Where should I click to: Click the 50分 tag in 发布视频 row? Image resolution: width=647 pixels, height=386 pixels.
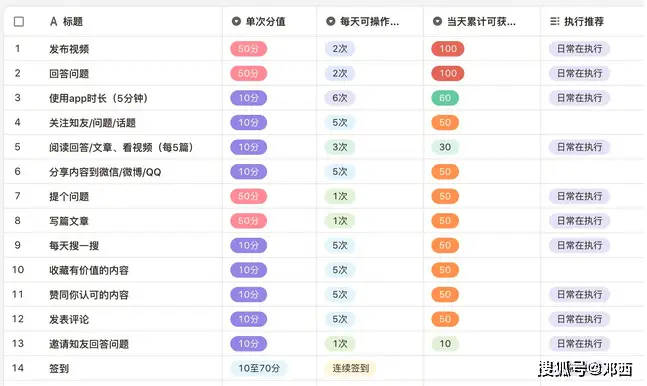click(x=248, y=49)
